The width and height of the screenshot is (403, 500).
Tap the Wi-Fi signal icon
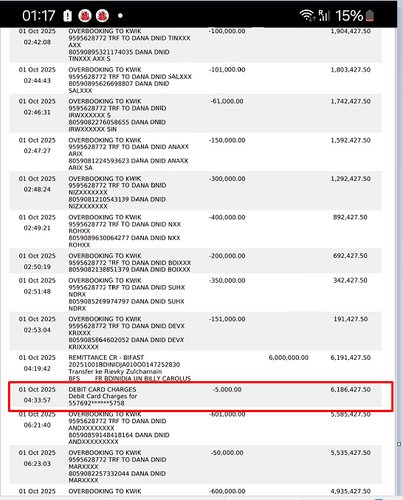click(x=307, y=15)
